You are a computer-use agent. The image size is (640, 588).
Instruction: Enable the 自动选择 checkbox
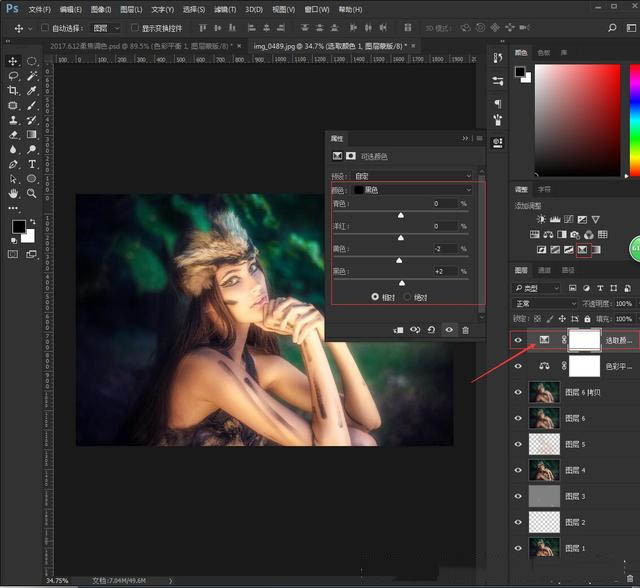coord(45,28)
